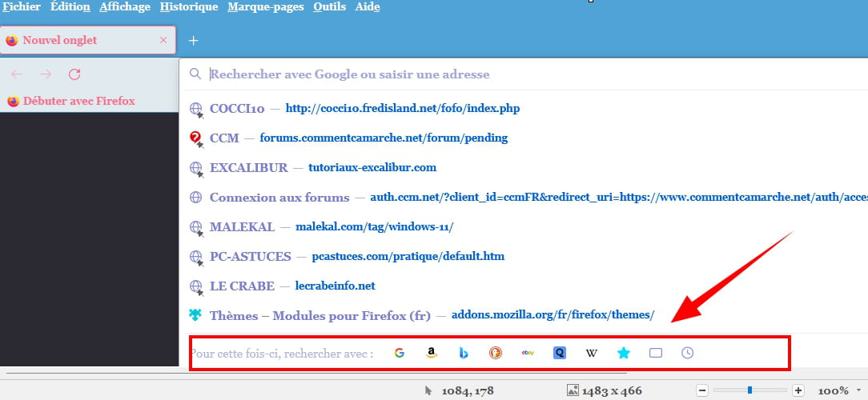Click cursor position icon in status bar
Image resolution: width=868 pixels, height=400 pixels.
pyautogui.click(x=428, y=390)
